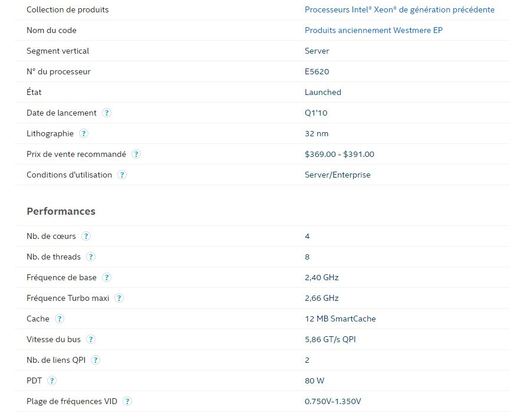This screenshot has width=510, height=420.
Task: Click the Nb. de cœurs help icon
Action: point(86,236)
